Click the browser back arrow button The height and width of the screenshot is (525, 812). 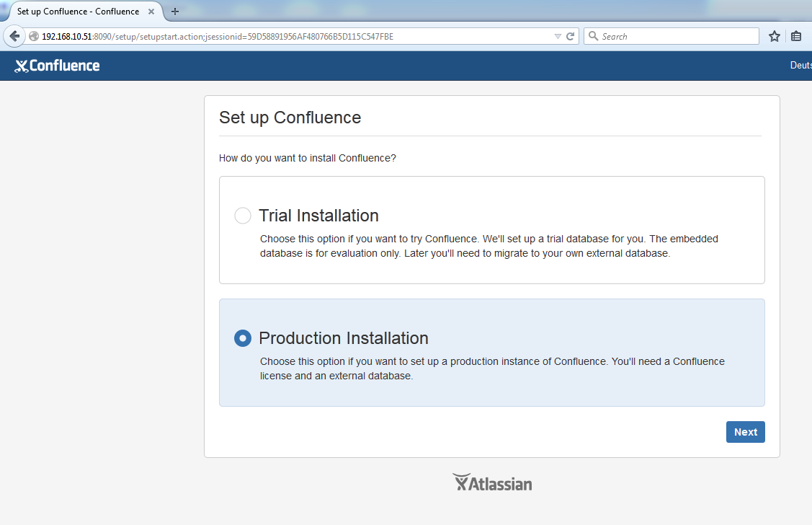point(14,36)
